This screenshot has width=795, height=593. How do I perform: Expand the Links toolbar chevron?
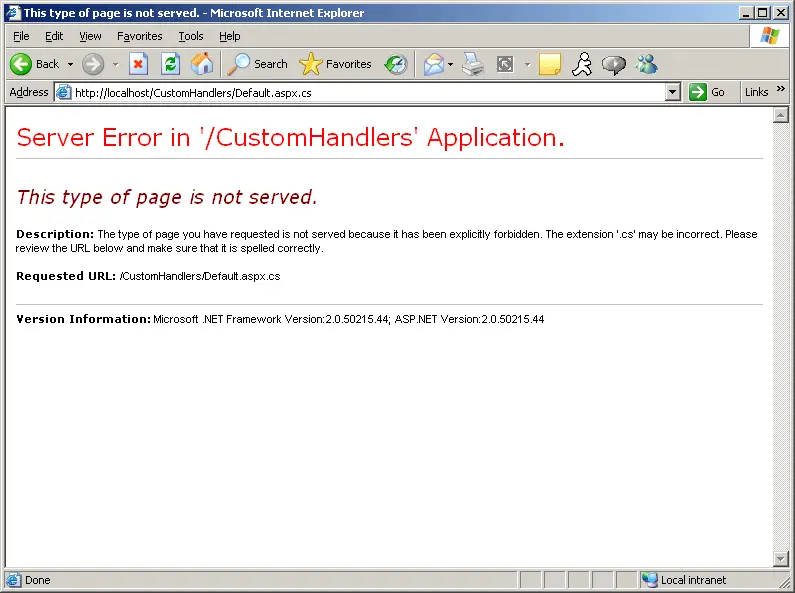tap(781, 89)
